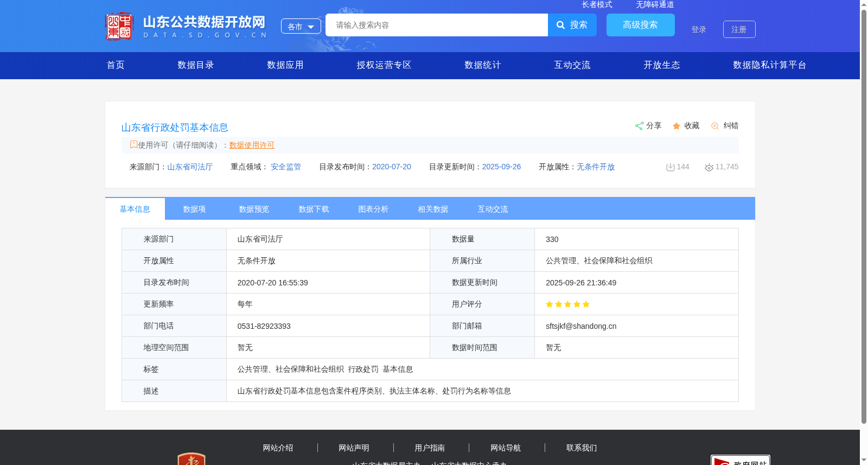The height and width of the screenshot is (465, 868).
Task: Click the 网站介绍 footer link
Action: 278,448
